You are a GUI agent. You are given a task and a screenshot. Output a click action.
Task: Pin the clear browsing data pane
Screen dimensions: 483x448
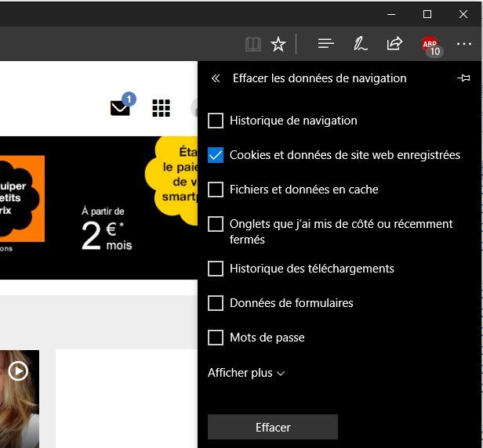click(x=463, y=78)
